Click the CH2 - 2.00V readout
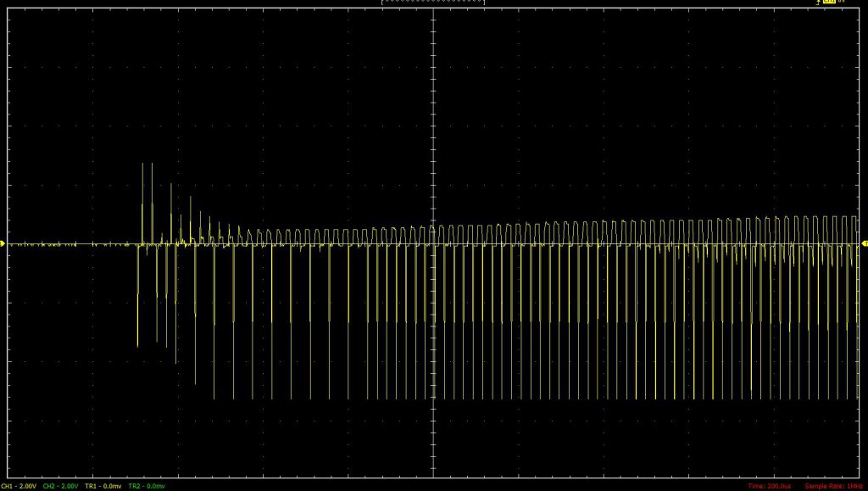This screenshot has height=491, width=868. coord(61,486)
